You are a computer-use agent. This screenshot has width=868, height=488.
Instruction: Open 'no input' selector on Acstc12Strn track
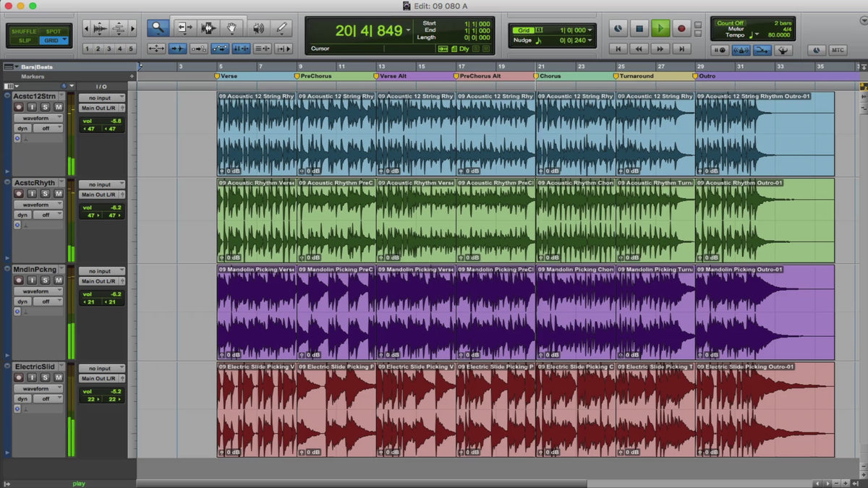(x=101, y=98)
